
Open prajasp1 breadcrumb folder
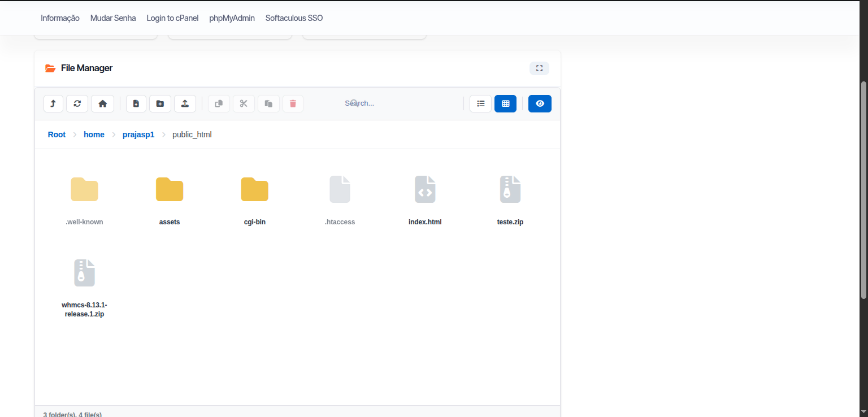(138, 134)
